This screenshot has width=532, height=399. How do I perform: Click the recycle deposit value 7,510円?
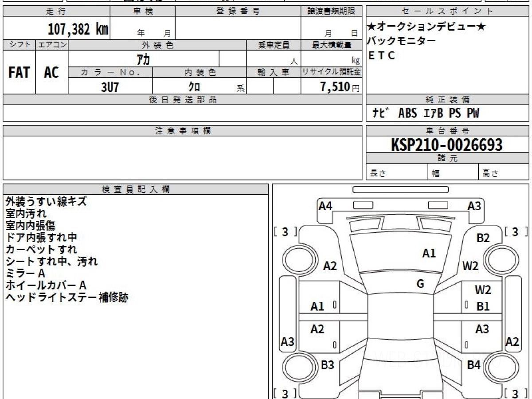pyautogui.click(x=340, y=86)
